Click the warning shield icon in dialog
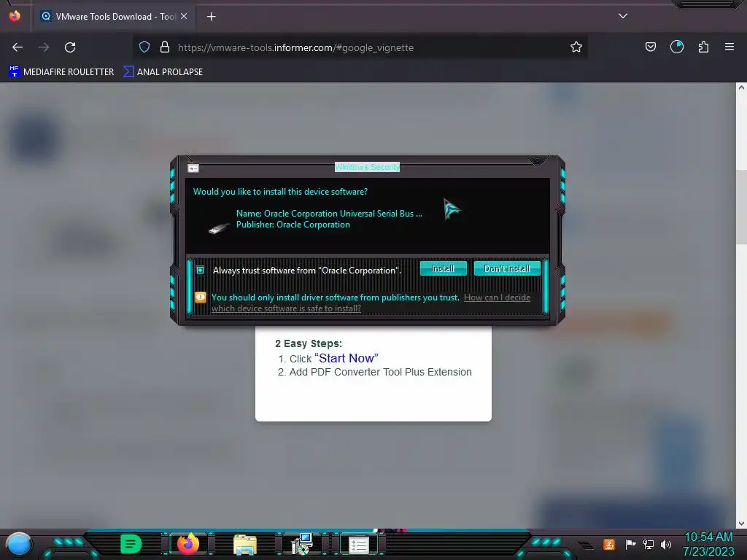This screenshot has height=560, width=747. [201, 297]
